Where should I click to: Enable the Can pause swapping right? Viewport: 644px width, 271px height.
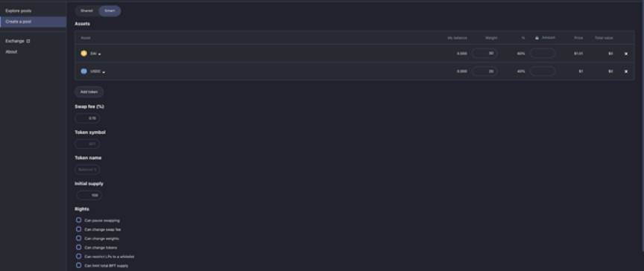(x=78, y=220)
